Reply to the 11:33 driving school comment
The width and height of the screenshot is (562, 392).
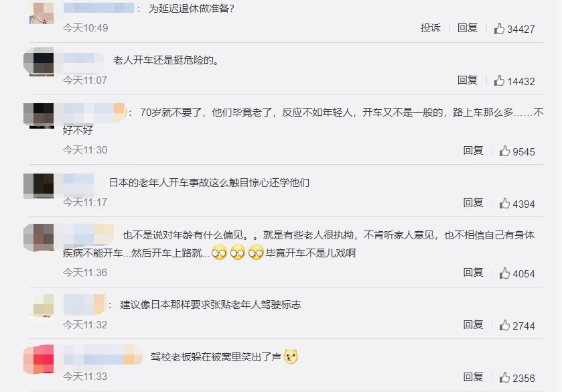tap(473, 377)
